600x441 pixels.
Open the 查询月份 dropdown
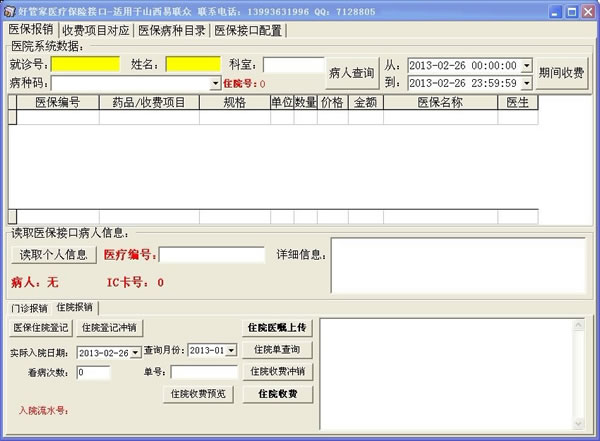point(232,351)
